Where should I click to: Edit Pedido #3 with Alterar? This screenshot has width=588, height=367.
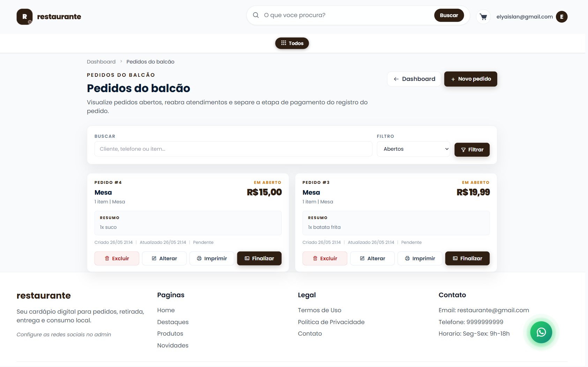click(372, 259)
